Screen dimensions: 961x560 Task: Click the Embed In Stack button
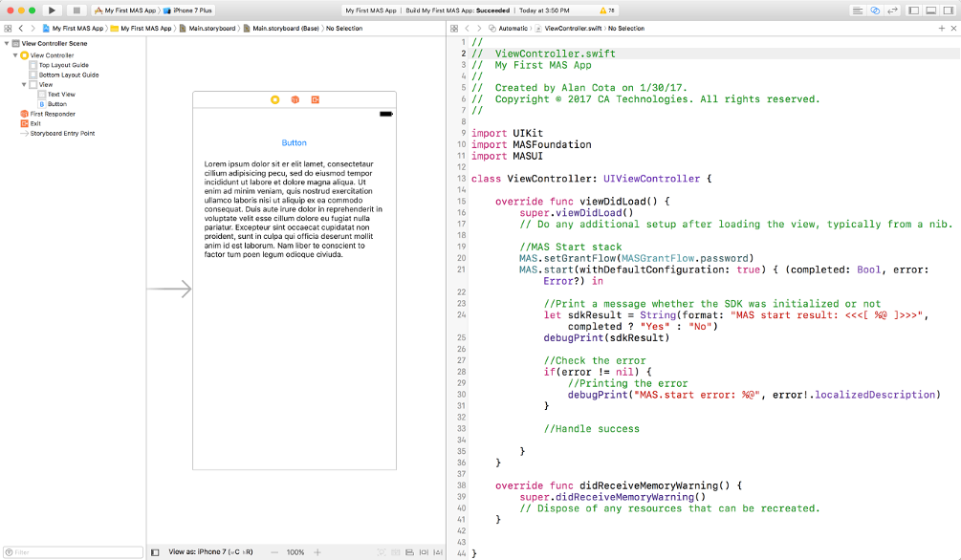[x=395, y=552]
